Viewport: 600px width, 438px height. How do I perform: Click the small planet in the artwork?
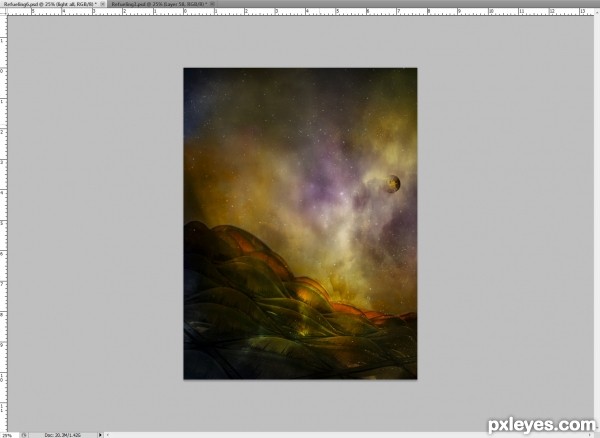(392, 184)
